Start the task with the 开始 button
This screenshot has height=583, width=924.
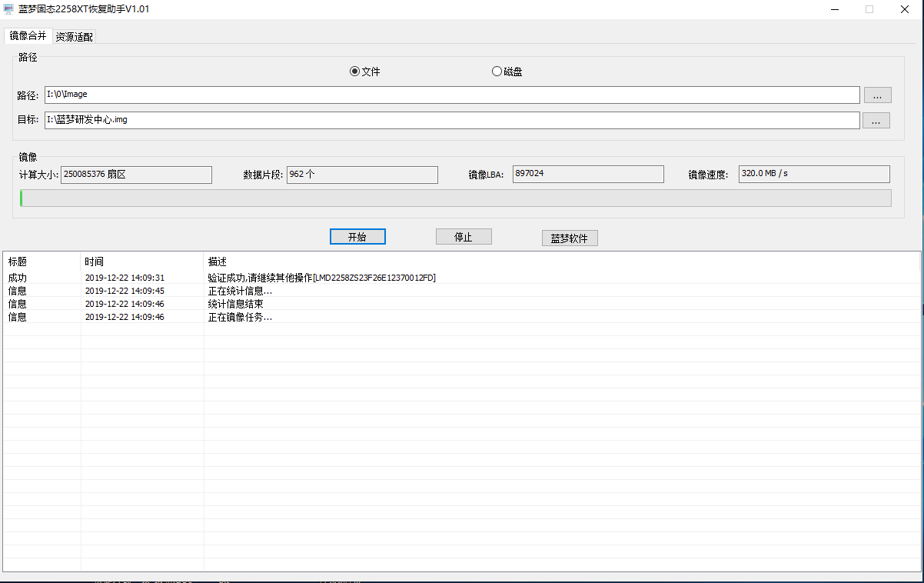pos(357,237)
